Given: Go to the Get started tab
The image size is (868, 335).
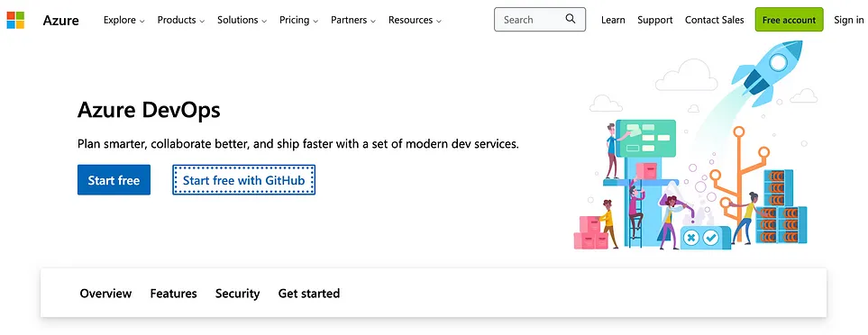Looking at the screenshot, I should [309, 293].
